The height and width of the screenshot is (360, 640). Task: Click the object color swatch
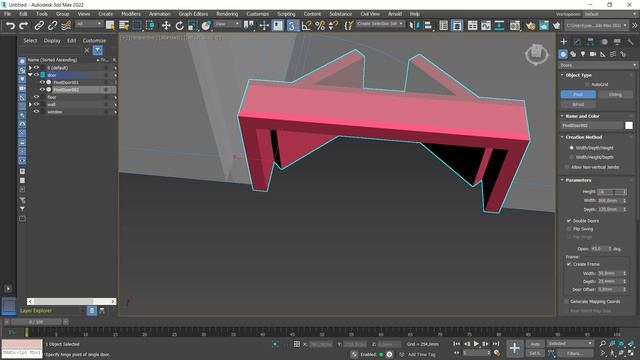[x=629, y=126]
